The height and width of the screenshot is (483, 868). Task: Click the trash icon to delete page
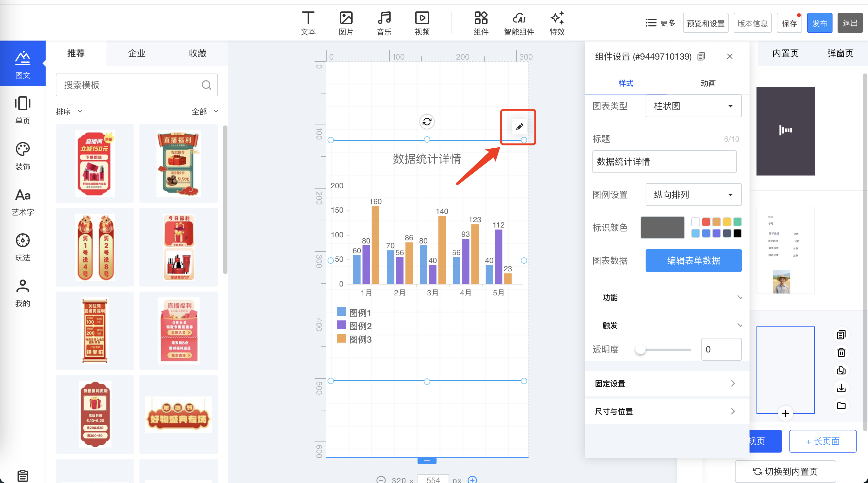pos(841,352)
